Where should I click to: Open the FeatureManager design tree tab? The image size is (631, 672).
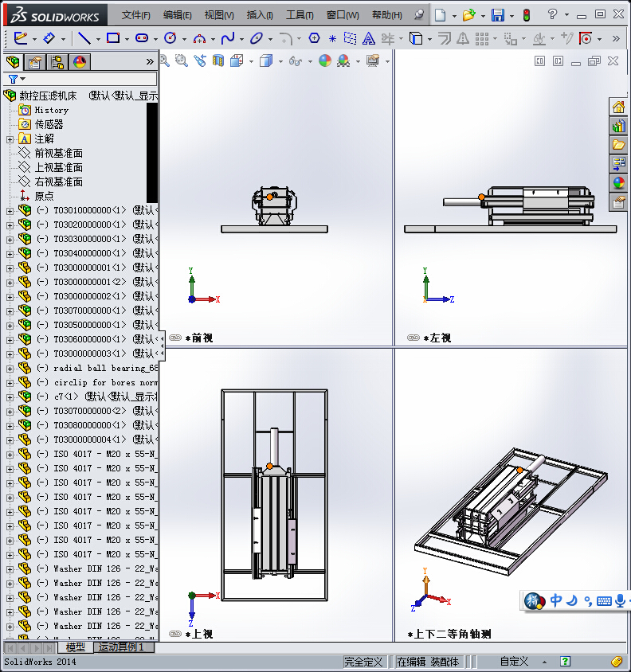14,62
